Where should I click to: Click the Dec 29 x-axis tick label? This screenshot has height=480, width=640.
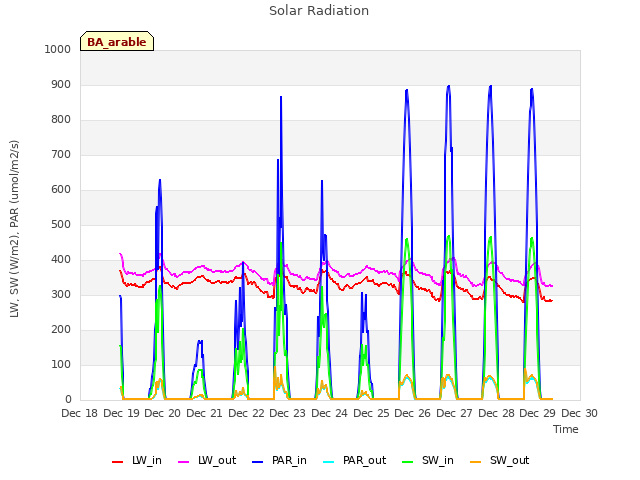pos(538,413)
